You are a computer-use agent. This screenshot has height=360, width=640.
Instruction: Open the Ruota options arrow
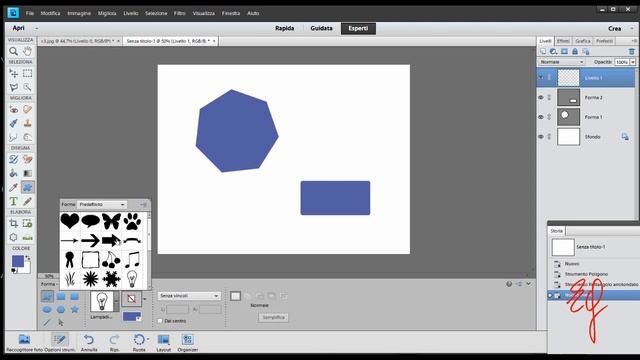pos(147,339)
